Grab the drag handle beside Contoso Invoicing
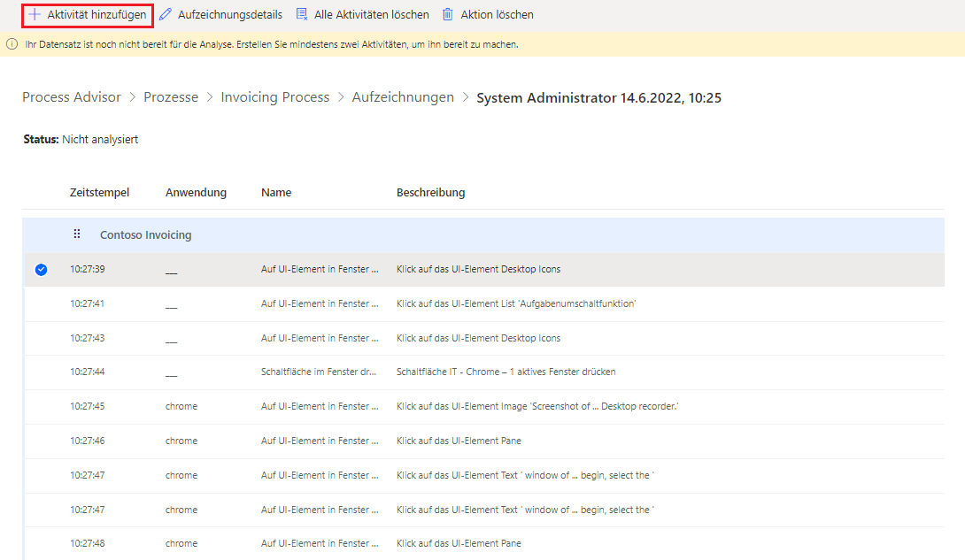This screenshot has height=560, width=965. [x=77, y=234]
